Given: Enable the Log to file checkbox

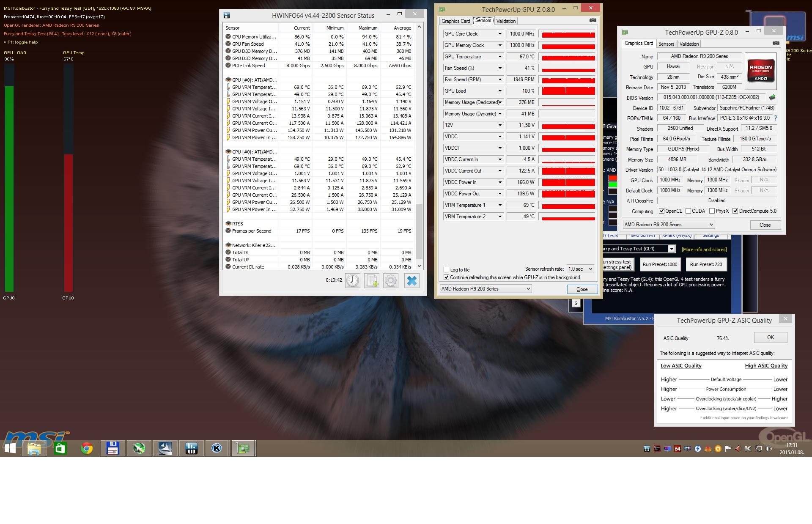Looking at the screenshot, I should [446, 269].
